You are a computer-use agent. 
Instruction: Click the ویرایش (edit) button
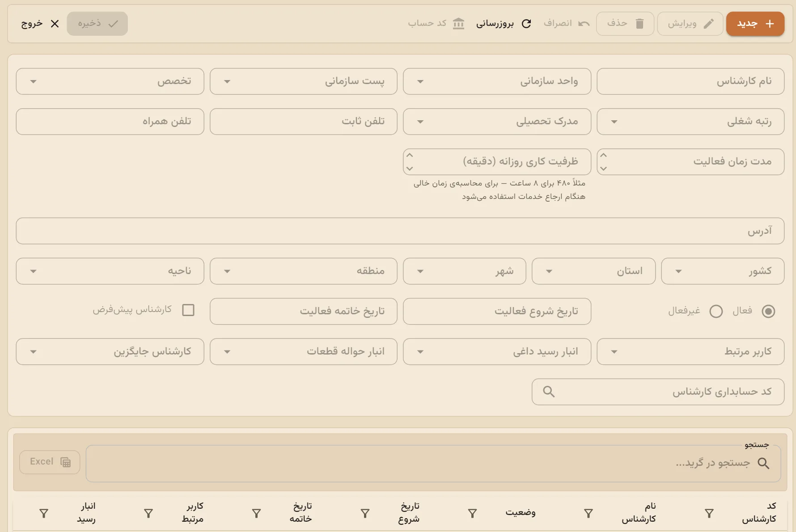(x=690, y=24)
